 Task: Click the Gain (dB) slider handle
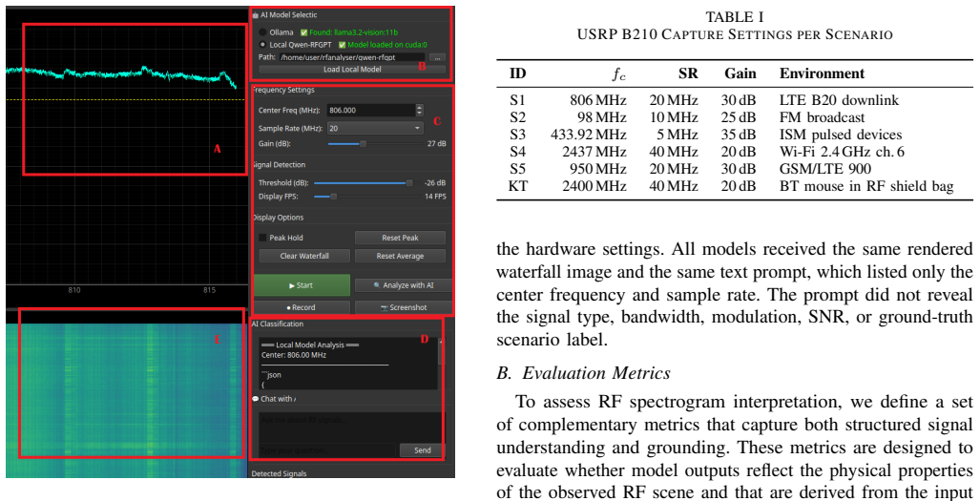[363, 144]
